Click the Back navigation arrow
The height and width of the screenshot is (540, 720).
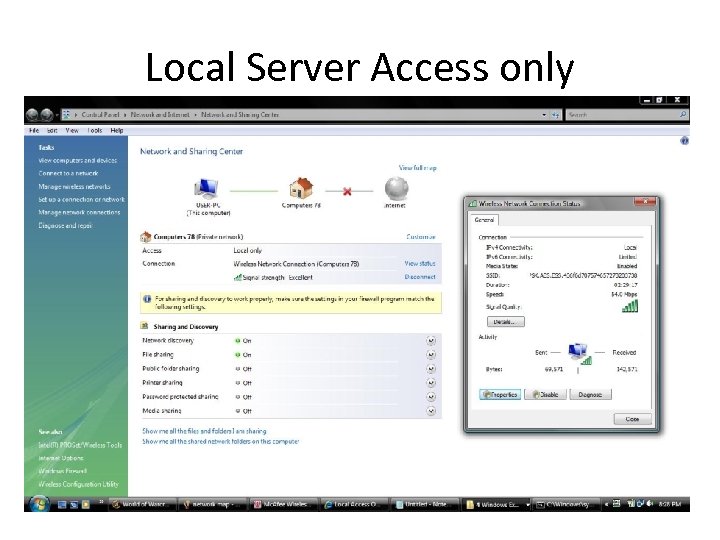coord(33,114)
